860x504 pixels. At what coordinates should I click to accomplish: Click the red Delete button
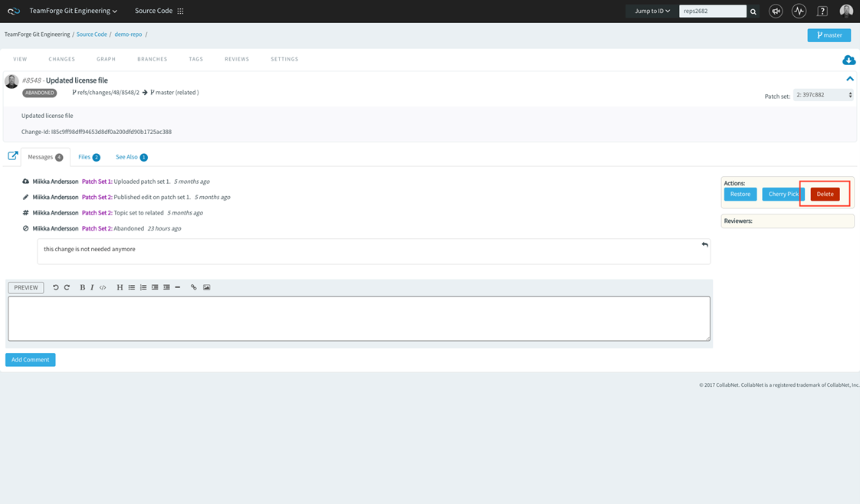tap(825, 195)
